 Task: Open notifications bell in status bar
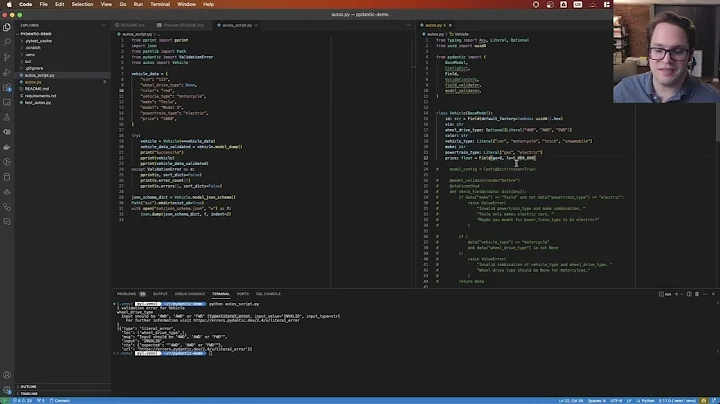click(714, 400)
